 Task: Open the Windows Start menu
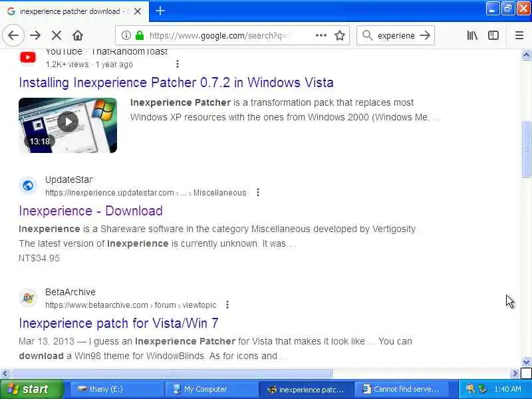click(31, 389)
